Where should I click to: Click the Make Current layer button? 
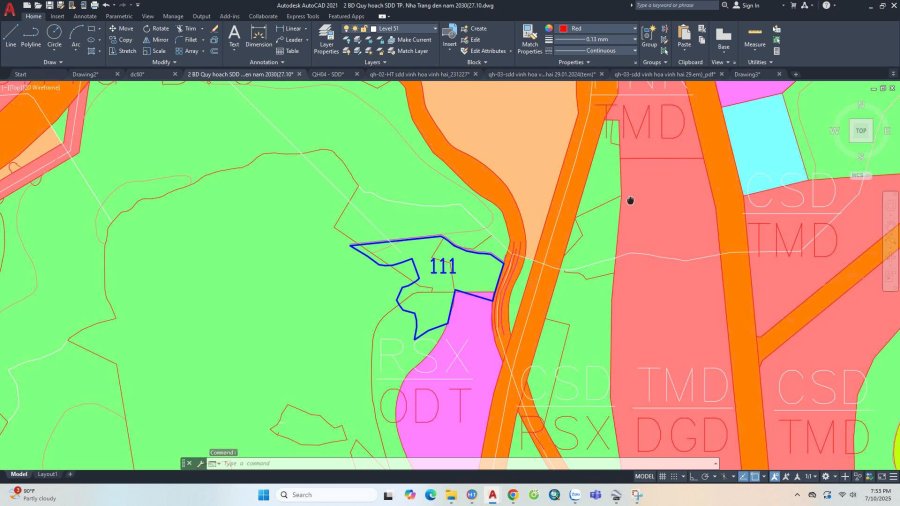click(408, 40)
